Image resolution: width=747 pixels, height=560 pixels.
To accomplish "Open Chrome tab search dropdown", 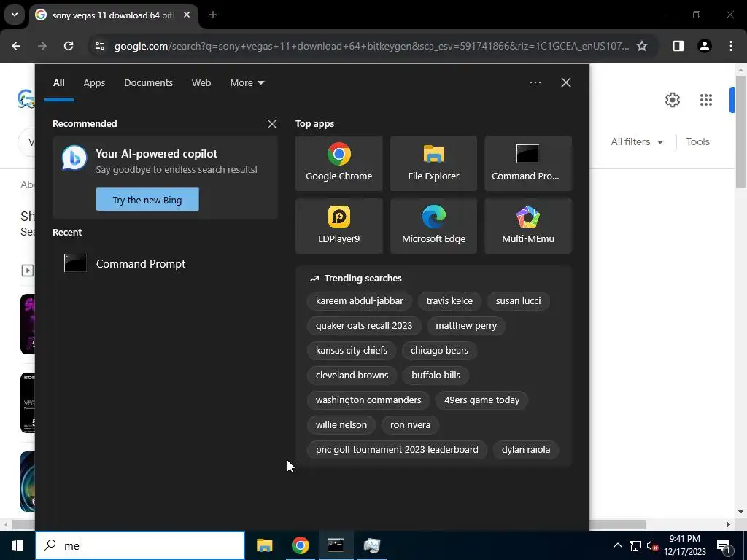I will point(15,15).
